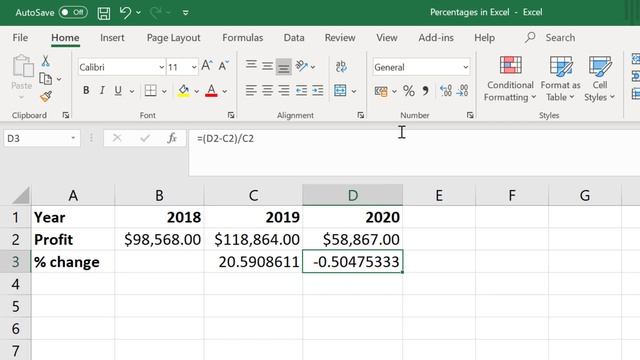
Task: Click the Decrease Font Size icon
Action: [x=224, y=66]
